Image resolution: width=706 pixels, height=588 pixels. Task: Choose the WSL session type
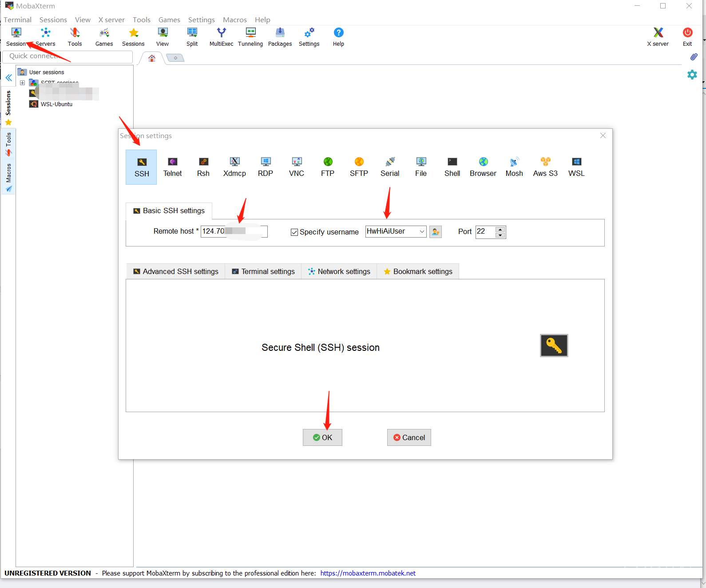pyautogui.click(x=576, y=167)
